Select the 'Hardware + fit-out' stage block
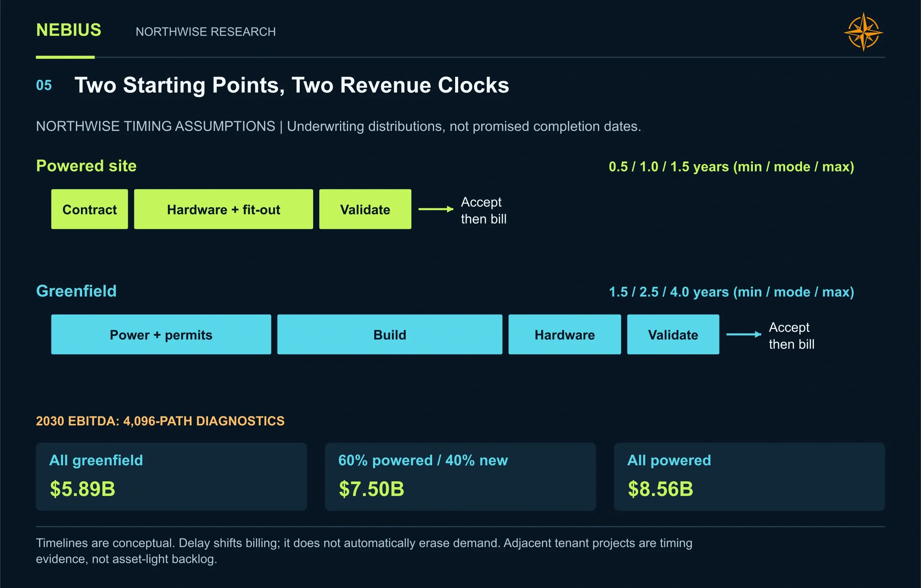The image size is (921, 588). (x=223, y=209)
